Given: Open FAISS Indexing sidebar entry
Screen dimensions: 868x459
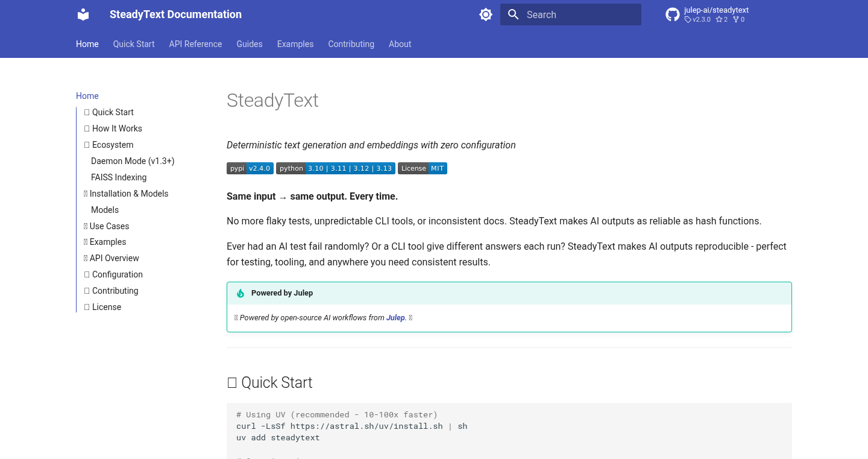Looking at the screenshot, I should coord(119,177).
